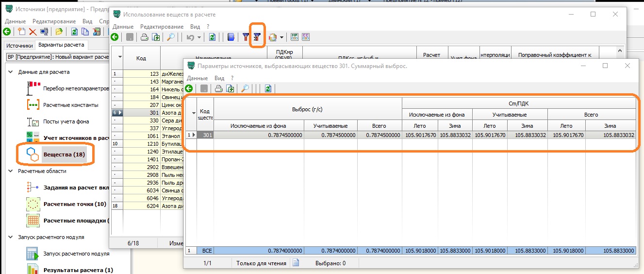
Task: Click the blue book icon in toolbar
Action: [x=231, y=37]
